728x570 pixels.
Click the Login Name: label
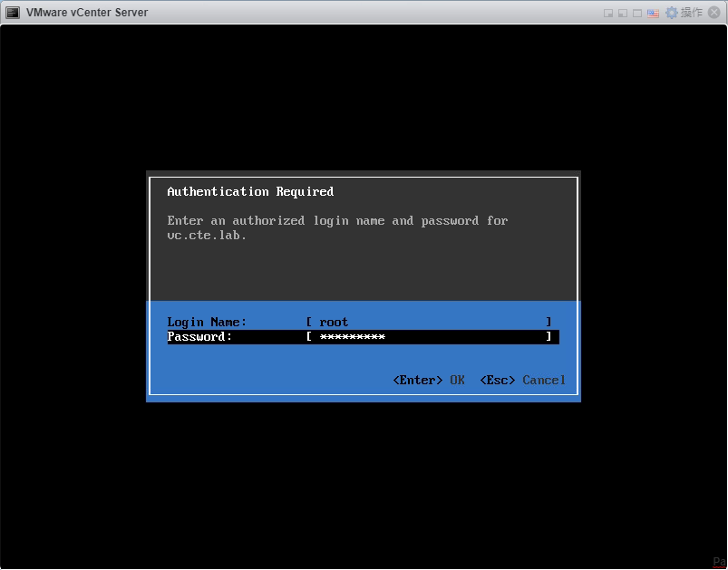pos(207,322)
